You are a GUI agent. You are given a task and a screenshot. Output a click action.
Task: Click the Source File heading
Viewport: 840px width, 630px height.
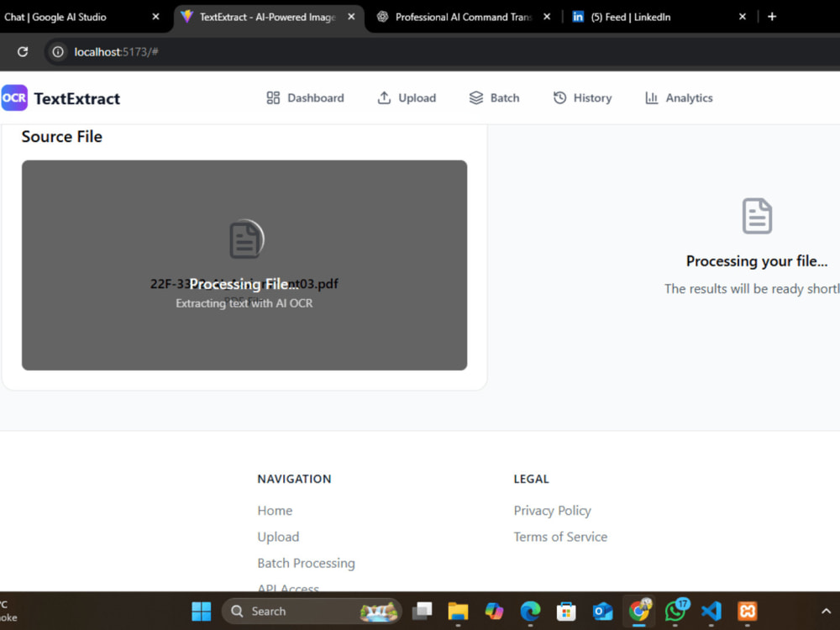click(61, 137)
